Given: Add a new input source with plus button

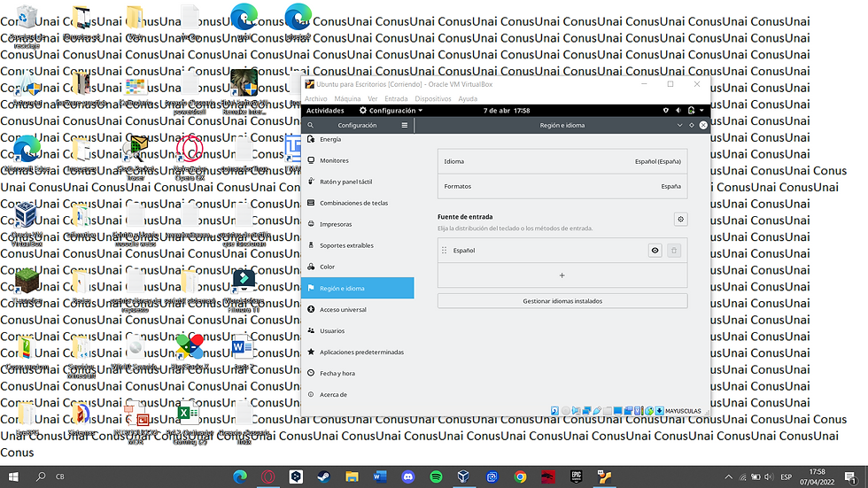Looking at the screenshot, I should click(562, 275).
